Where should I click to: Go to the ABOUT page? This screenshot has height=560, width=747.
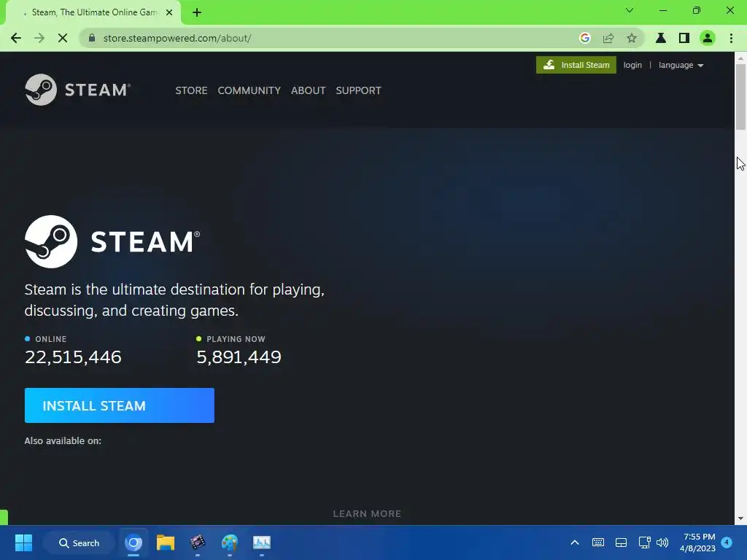(x=309, y=90)
